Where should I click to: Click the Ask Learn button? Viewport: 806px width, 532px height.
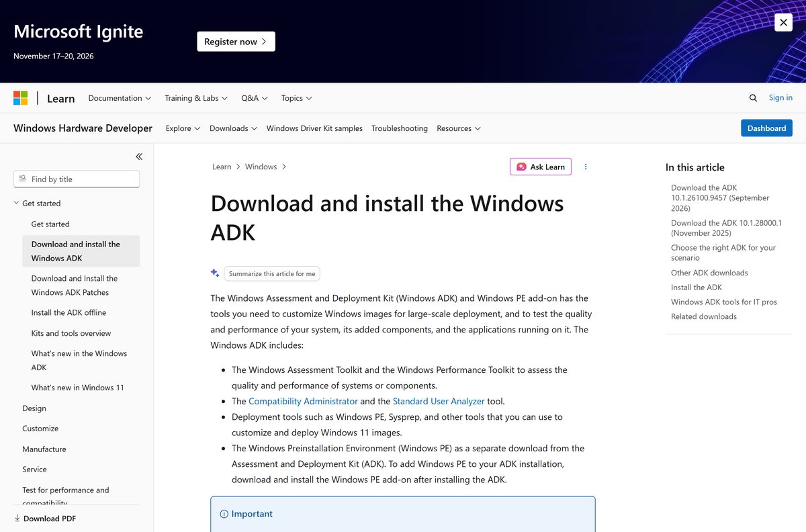(x=541, y=167)
